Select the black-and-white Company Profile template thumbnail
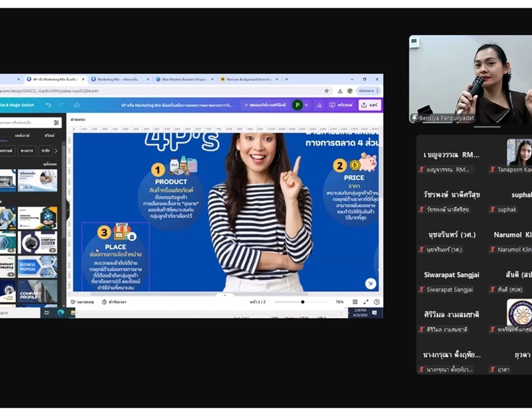 point(37,242)
